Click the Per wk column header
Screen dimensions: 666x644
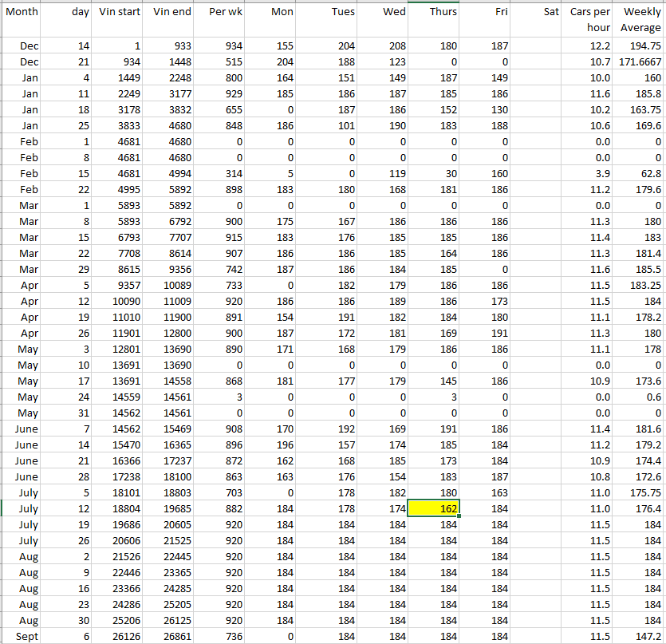pyautogui.click(x=219, y=12)
